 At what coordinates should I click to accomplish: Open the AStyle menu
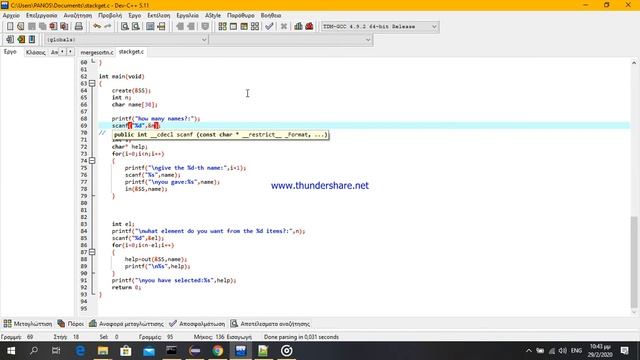point(213,16)
